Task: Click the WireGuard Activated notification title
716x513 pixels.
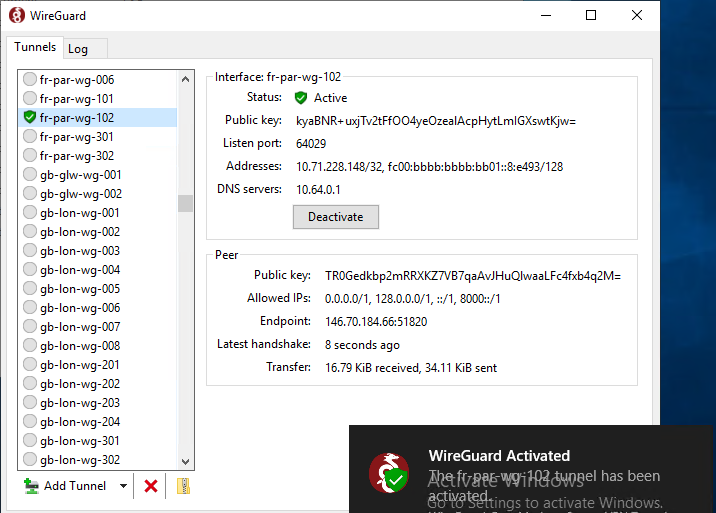Action: pos(499,455)
